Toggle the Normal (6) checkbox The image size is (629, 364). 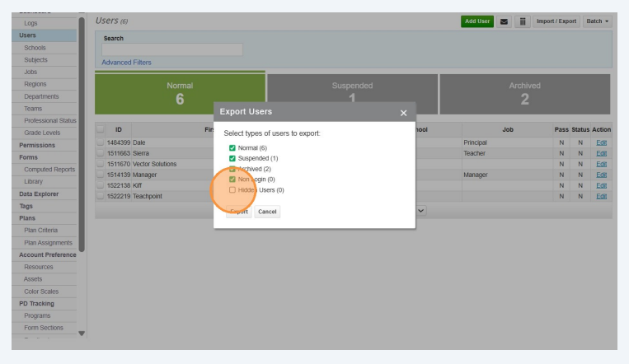click(x=232, y=148)
